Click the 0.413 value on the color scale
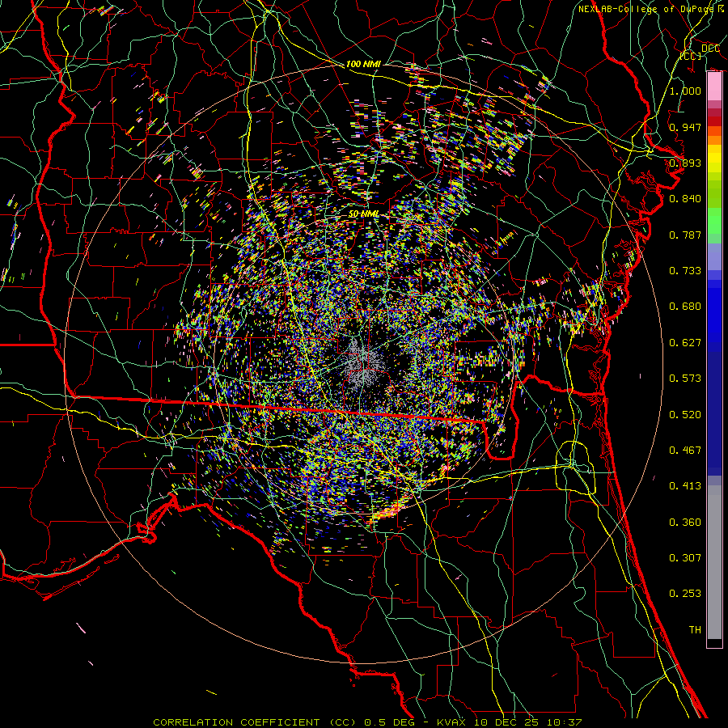 pos(685,486)
